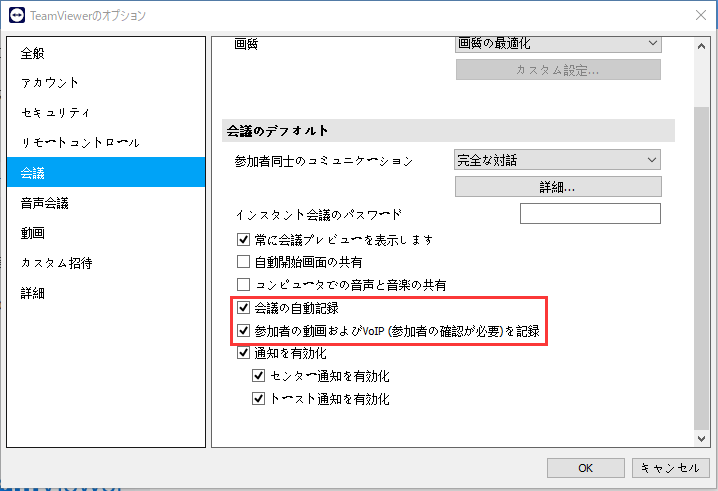Enable 自動開始画面の共有 checkbox

[243, 262]
